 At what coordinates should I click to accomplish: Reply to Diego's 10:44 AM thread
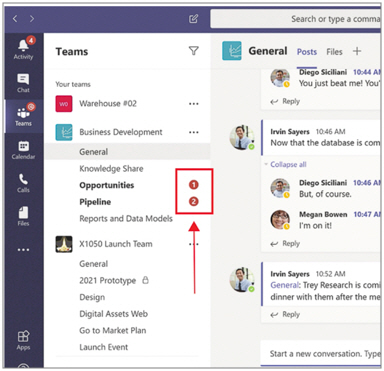click(x=285, y=101)
